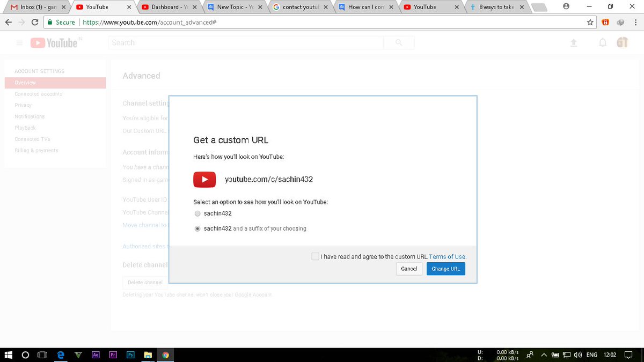Switch to the Gmail Inbox tab
644x362 pixels.
(38, 7)
